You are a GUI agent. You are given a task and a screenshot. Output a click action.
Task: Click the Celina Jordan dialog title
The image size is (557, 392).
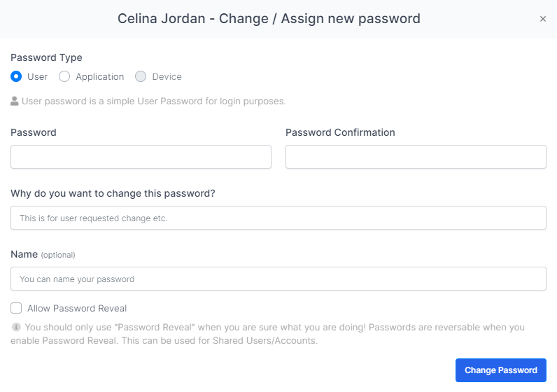click(x=269, y=19)
